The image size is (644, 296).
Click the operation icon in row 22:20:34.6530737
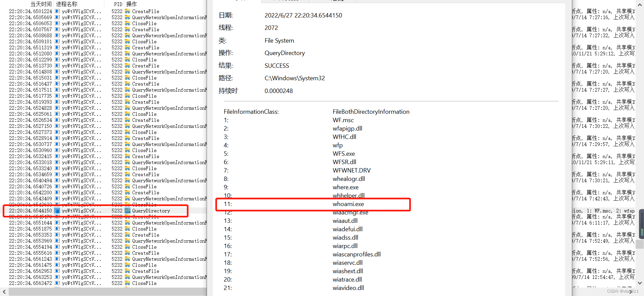127,144
